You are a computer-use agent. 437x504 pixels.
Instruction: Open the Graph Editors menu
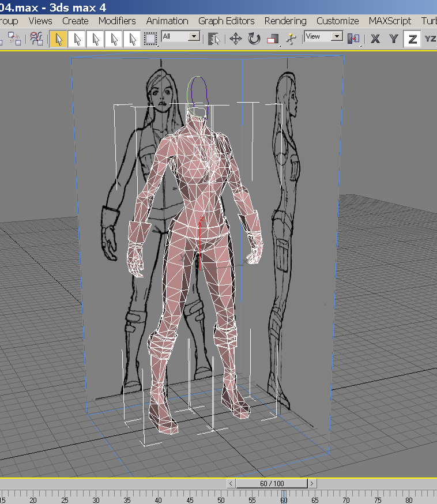(227, 21)
